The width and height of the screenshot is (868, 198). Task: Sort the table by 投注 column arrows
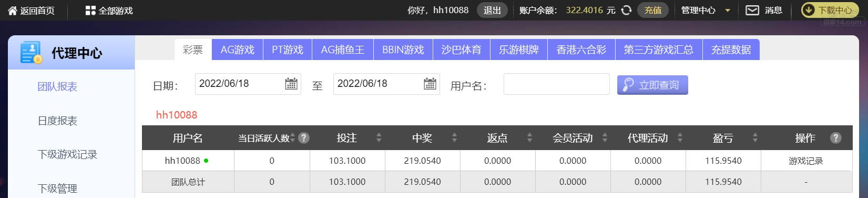(x=379, y=138)
